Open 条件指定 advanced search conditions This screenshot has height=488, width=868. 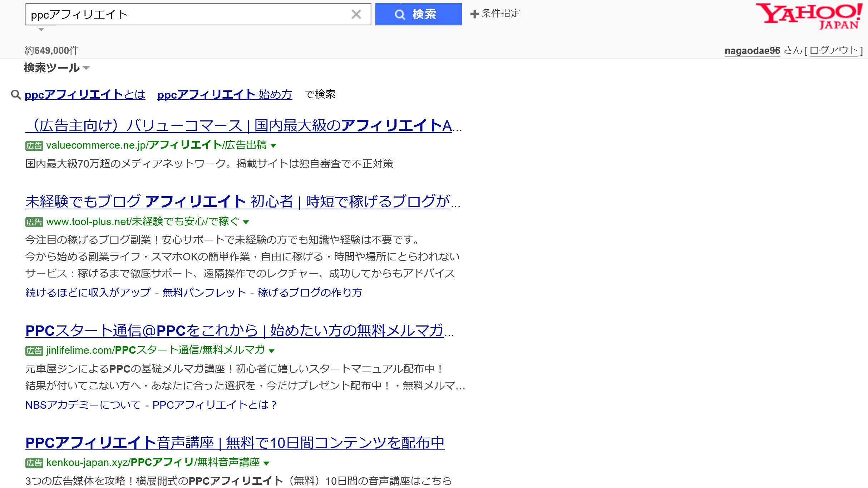[x=495, y=14]
